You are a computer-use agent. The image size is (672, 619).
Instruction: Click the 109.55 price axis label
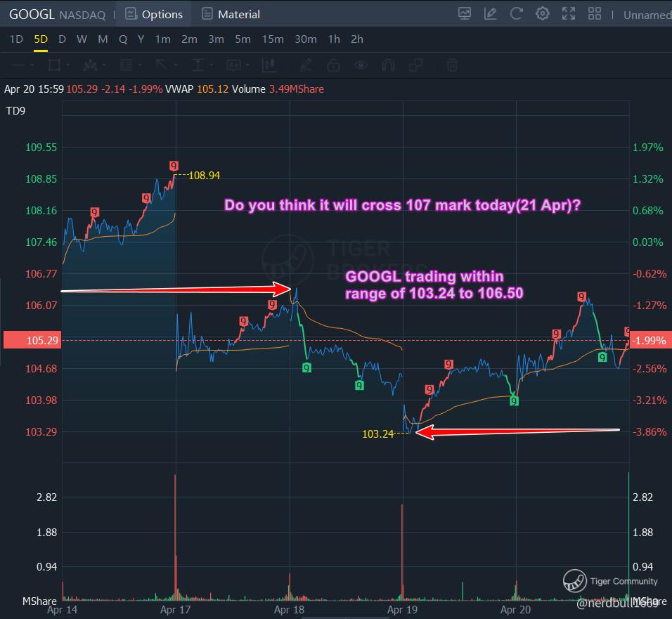click(41, 148)
